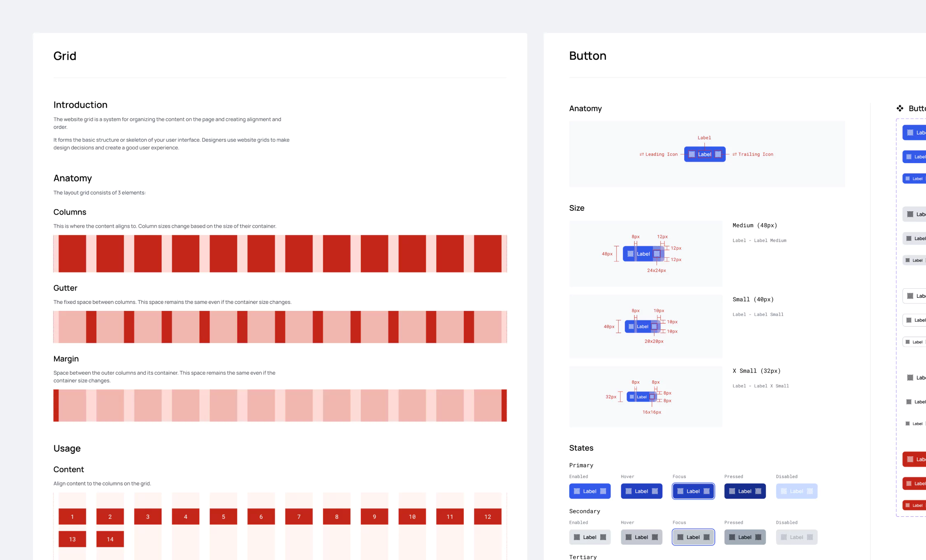Click the Primary Hover button label text
926x560 pixels.
[x=641, y=491]
